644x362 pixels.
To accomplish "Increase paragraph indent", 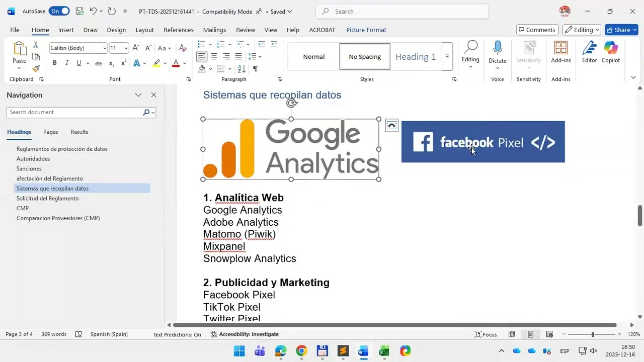I will pos(274,44).
